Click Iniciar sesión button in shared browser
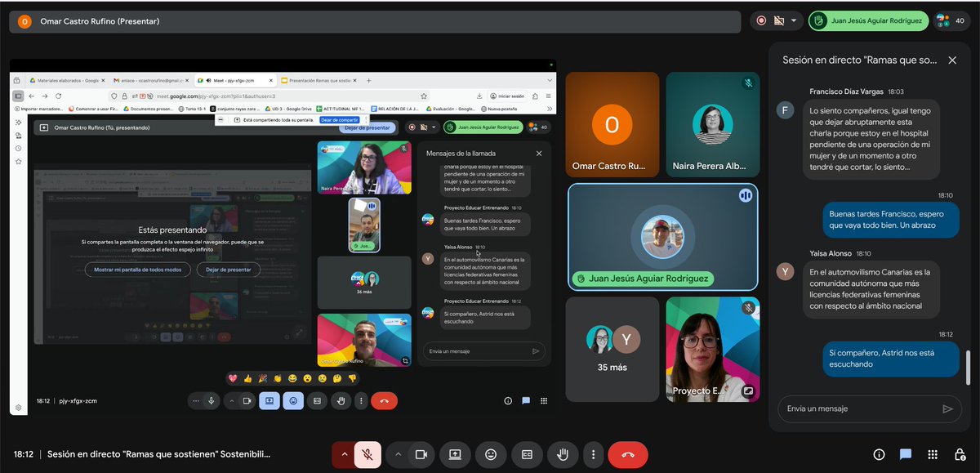The width and height of the screenshot is (980, 473). (x=506, y=96)
